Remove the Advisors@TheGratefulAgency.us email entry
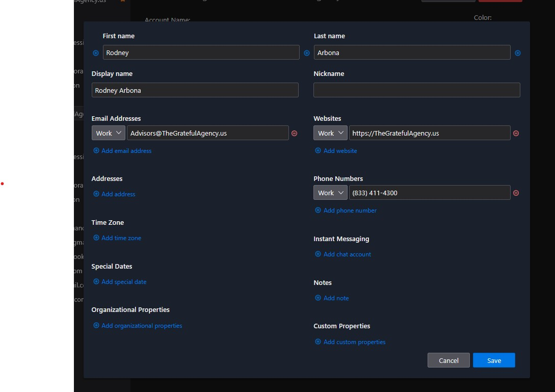 (294, 133)
